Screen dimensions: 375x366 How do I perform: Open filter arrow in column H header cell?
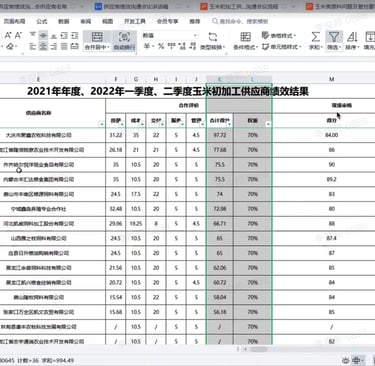pyautogui.click(x=163, y=124)
